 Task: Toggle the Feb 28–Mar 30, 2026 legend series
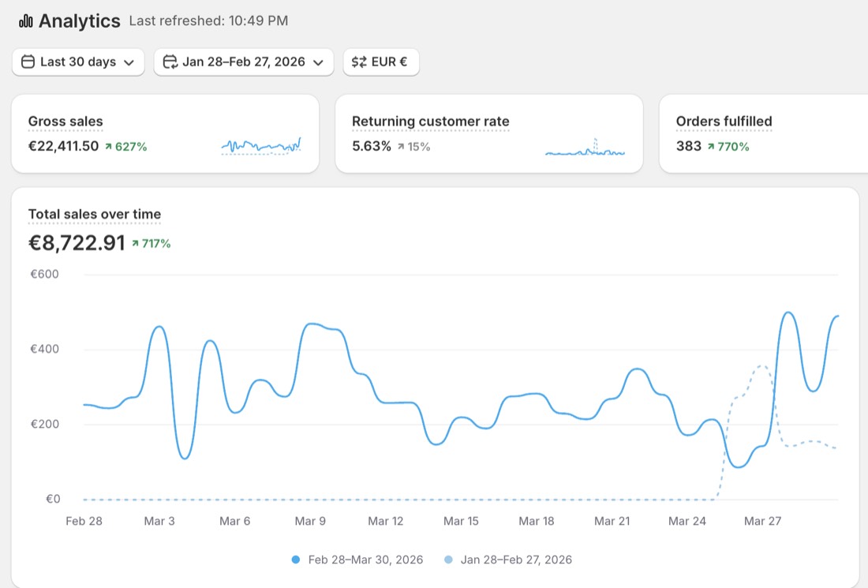point(357,560)
